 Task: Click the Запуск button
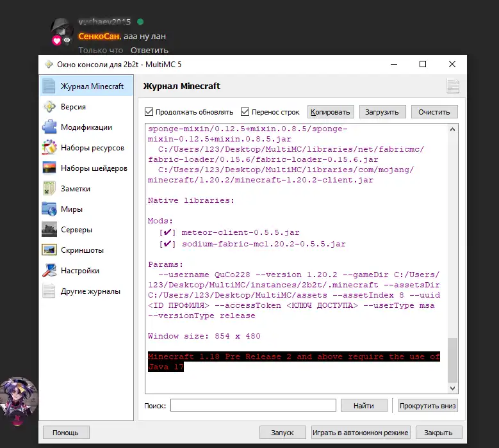click(x=282, y=433)
